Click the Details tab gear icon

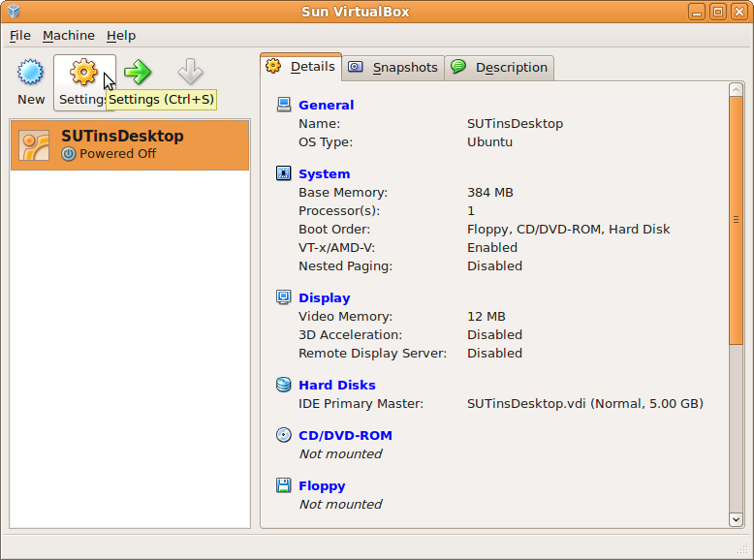[273, 66]
